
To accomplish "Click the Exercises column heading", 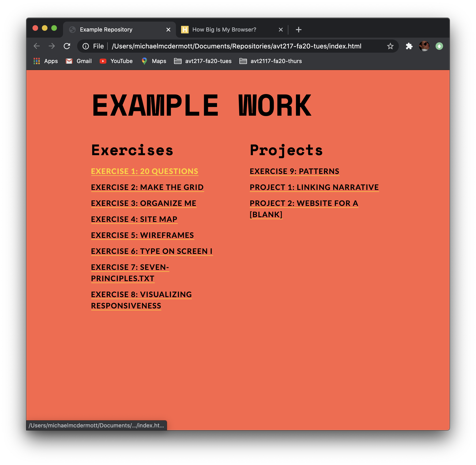I will pyautogui.click(x=132, y=150).
